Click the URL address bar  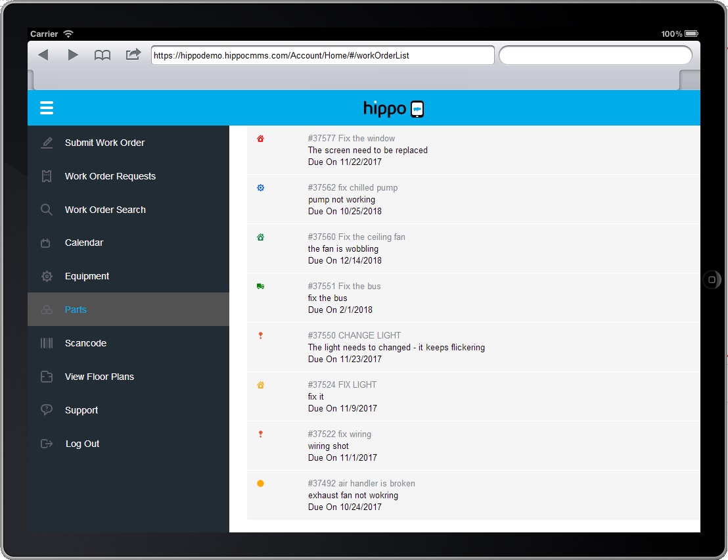pos(323,55)
